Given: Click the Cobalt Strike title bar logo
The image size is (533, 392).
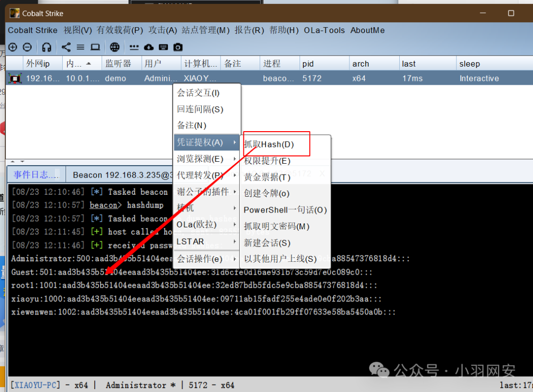Looking at the screenshot, I should click(x=15, y=13).
